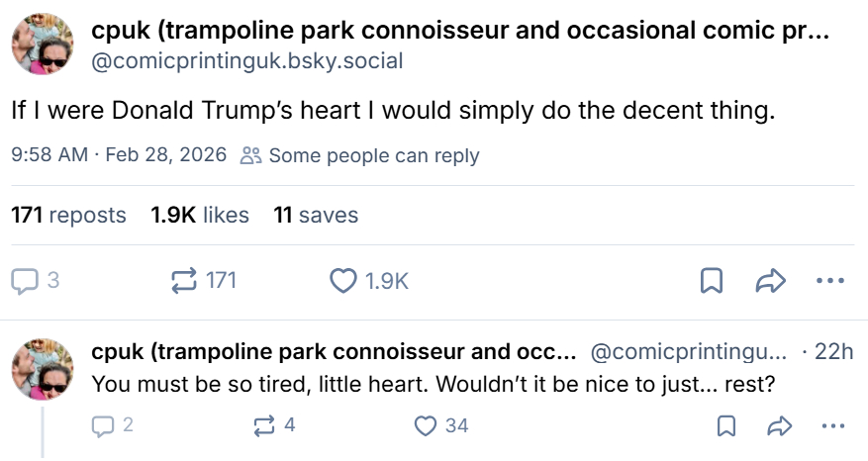
Task: Share the reply post via arrow icon
Action: pyautogui.click(x=779, y=426)
